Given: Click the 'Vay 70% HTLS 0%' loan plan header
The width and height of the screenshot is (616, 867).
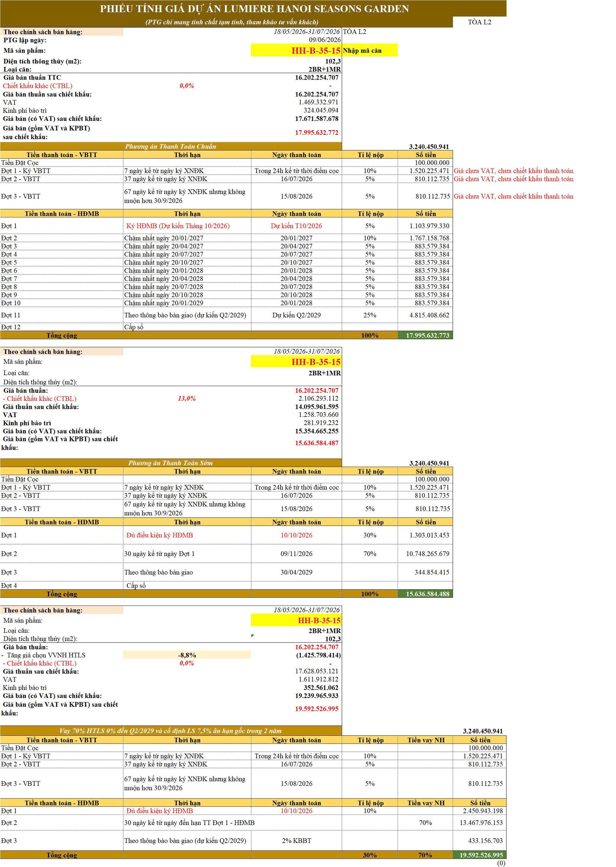Looking at the screenshot, I should (x=171, y=731).
